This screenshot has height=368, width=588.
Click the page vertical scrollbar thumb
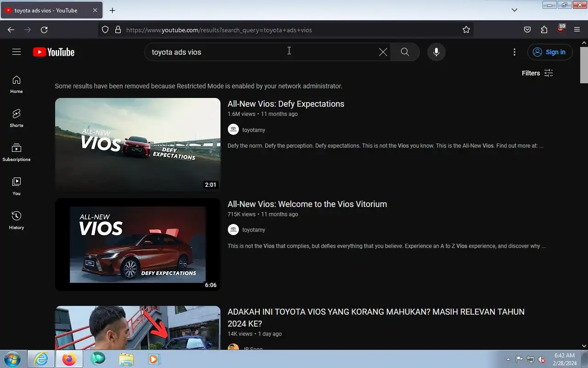tap(584, 64)
